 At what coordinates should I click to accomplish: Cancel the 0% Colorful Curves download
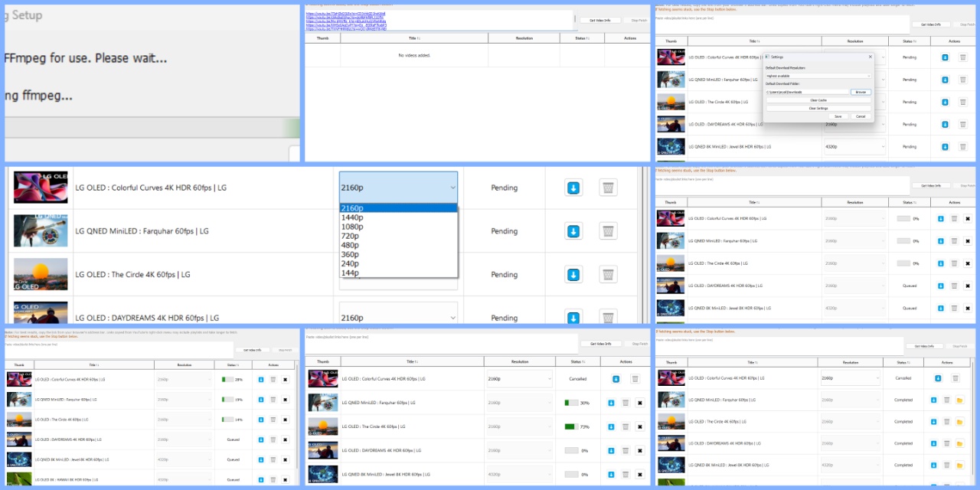(x=967, y=219)
